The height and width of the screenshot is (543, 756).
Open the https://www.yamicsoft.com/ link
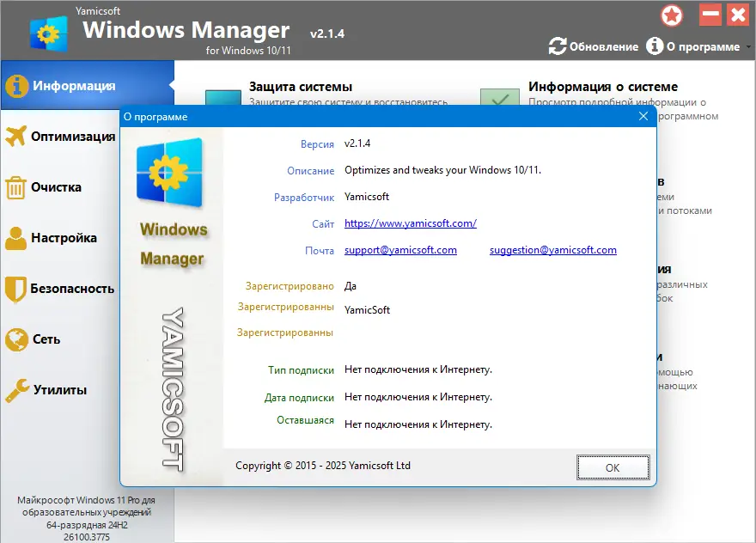point(411,223)
